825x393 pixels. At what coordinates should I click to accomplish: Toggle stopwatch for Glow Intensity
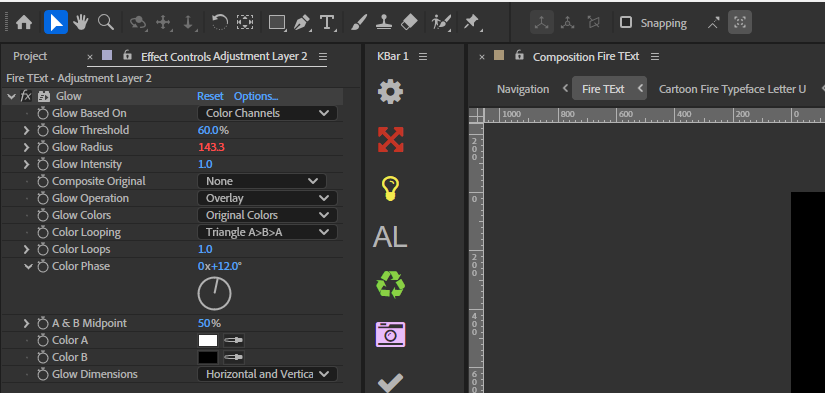pyautogui.click(x=43, y=164)
